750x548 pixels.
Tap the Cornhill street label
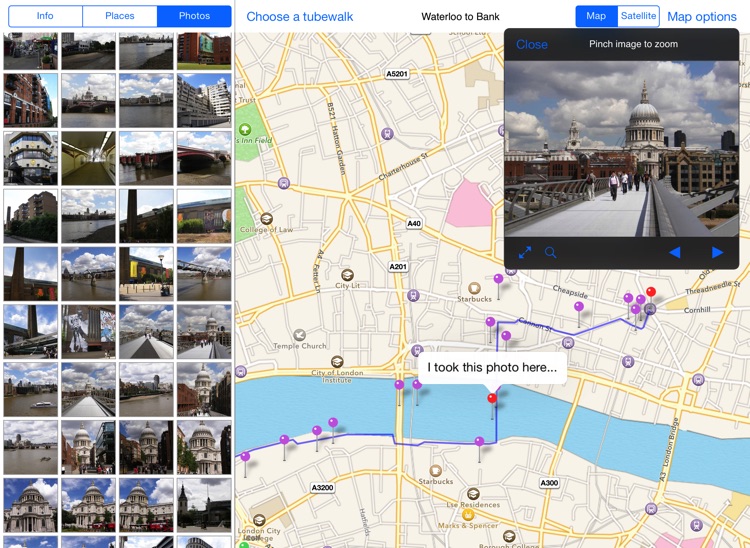point(697,310)
